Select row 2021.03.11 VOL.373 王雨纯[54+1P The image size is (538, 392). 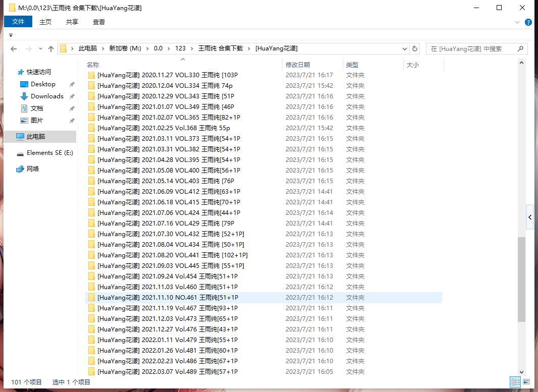tap(263, 139)
